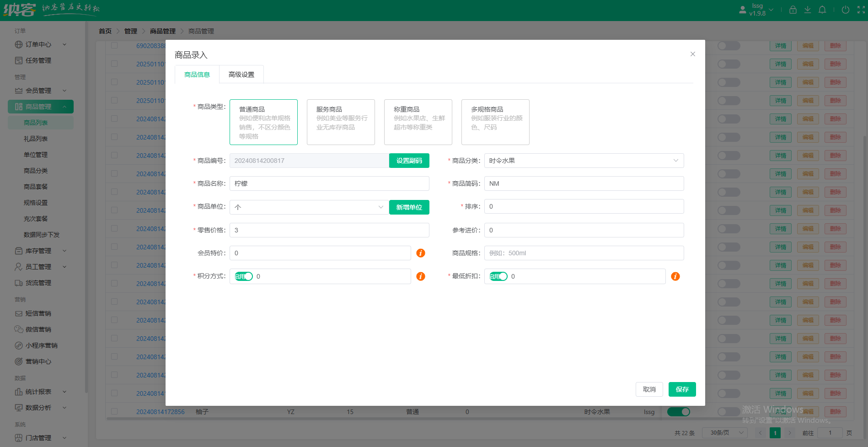Click the download icon in top bar
Image resolution: width=868 pixels, height=447 pixels.
tap(808, 10)
